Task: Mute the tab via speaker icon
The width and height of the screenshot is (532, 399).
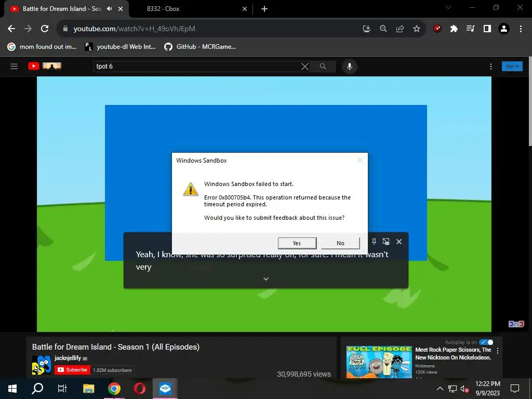Action: point(109,9)
